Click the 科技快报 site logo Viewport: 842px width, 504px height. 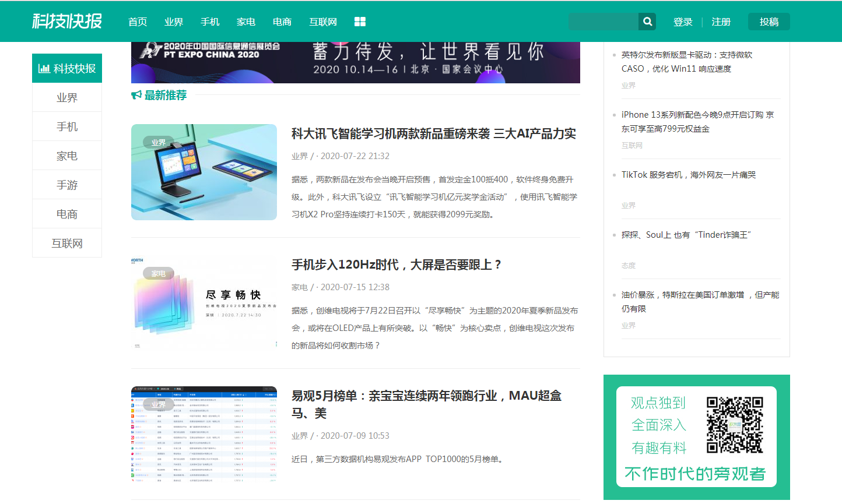click(x=67, y=21)
